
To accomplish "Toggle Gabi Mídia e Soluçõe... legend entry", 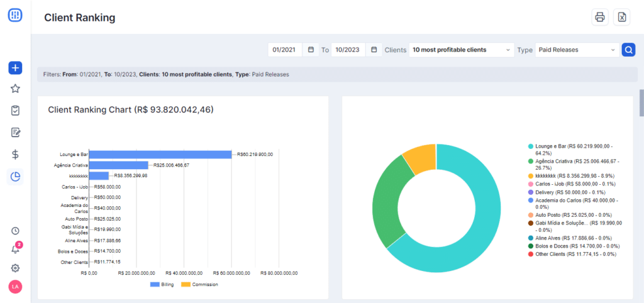I will pos(575,226).
